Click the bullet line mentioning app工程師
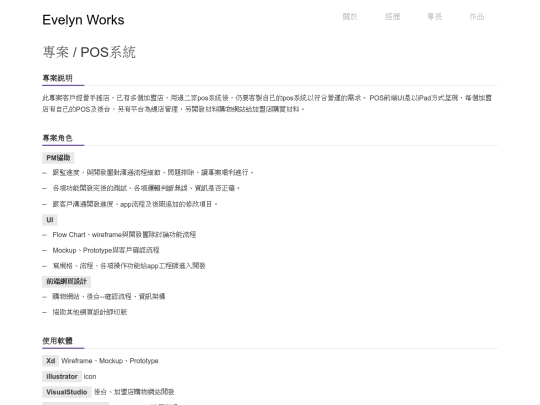Viewport: 540px width, 405px height. tap(129, 266)
